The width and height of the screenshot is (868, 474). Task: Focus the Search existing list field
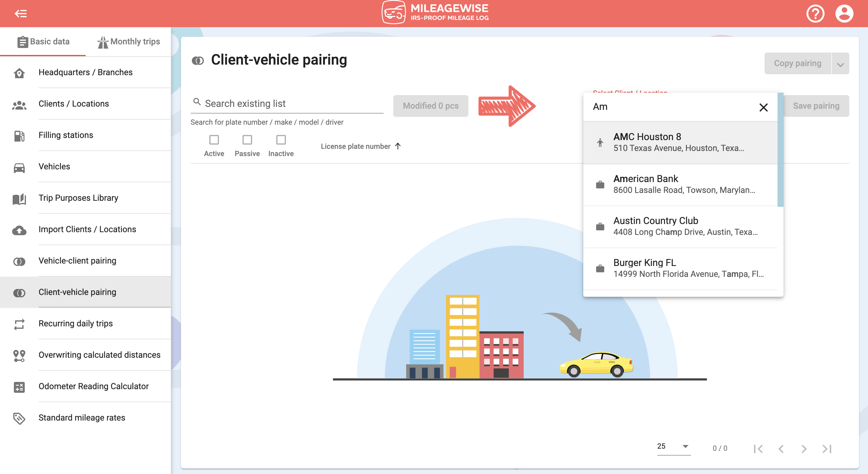287,104
